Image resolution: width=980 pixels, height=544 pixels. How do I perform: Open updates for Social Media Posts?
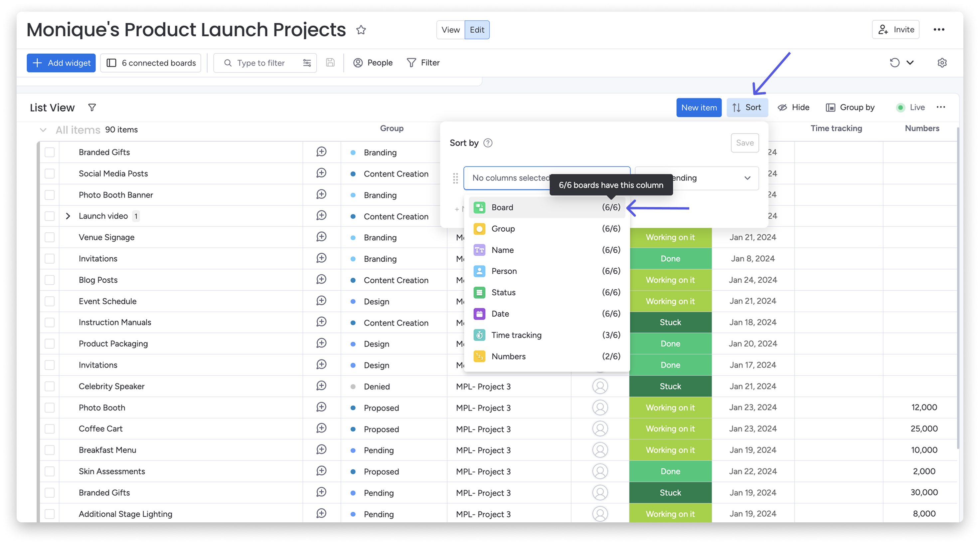click(321, 173)
